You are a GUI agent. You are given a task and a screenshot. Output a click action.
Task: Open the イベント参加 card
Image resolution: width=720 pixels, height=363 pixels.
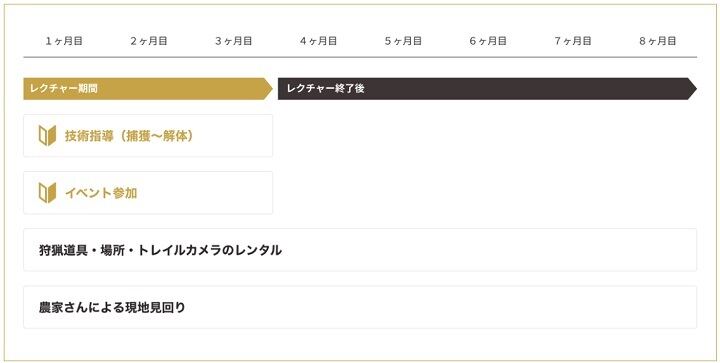148,193
